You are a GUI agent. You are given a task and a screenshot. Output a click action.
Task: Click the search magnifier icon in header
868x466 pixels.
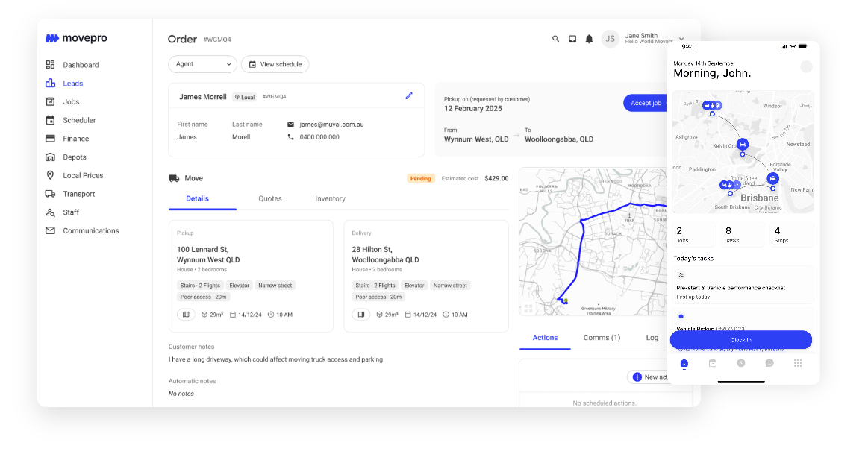click(555, 39)
